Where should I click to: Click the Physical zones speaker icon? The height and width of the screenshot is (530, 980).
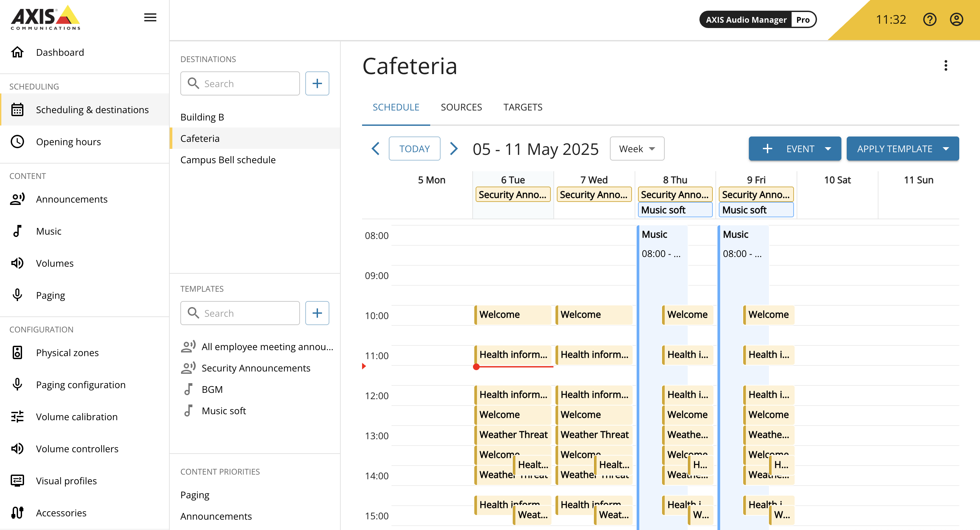click(x=17, y=352)
